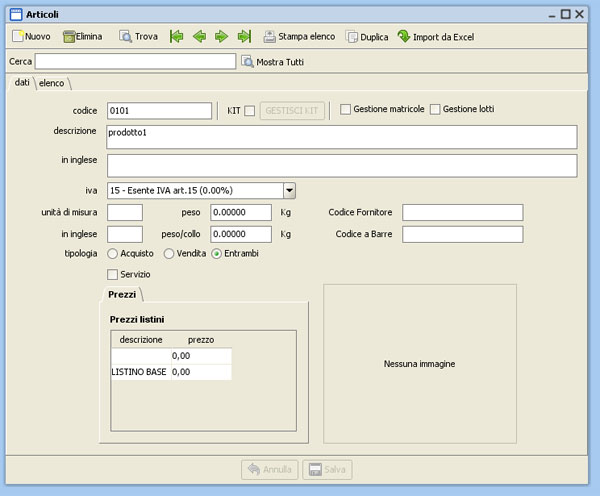Check the Servizio checkbox
This screenshot has height=496, width=600.
pos(112,274)
